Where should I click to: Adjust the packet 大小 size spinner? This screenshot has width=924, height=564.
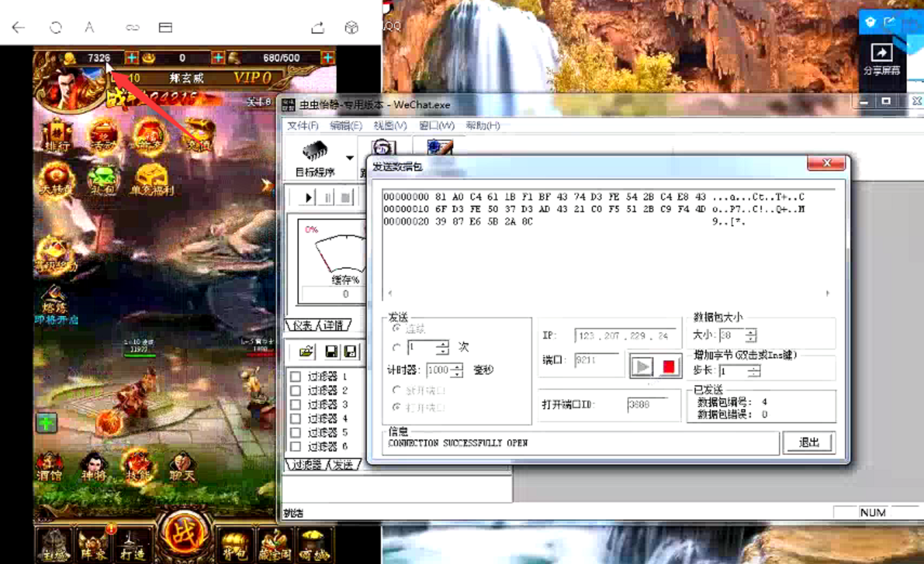[x=751, y=336]
